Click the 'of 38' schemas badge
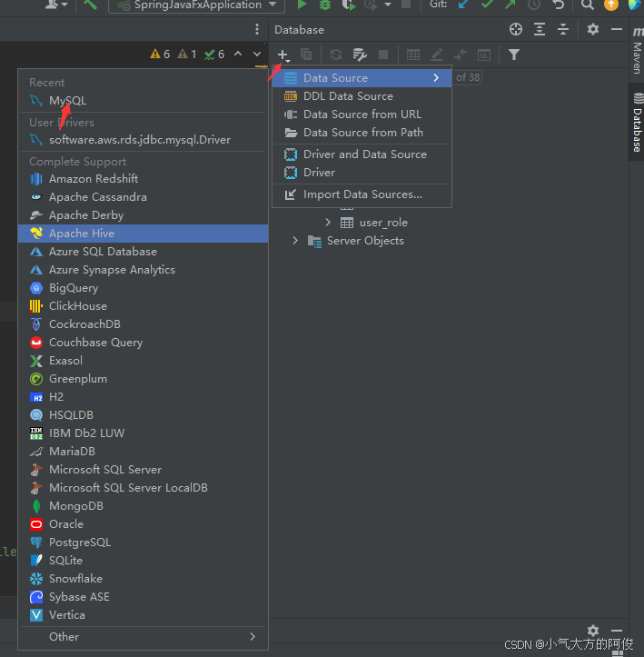 [x=467, y=77]
